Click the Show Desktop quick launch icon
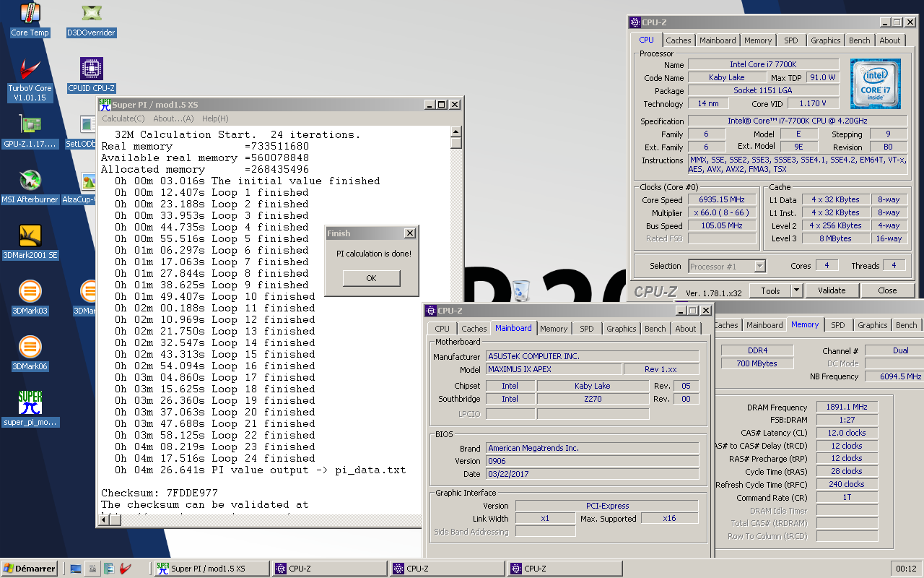The width and height of the screenshot is (924, 578). (x=76, y=569)
